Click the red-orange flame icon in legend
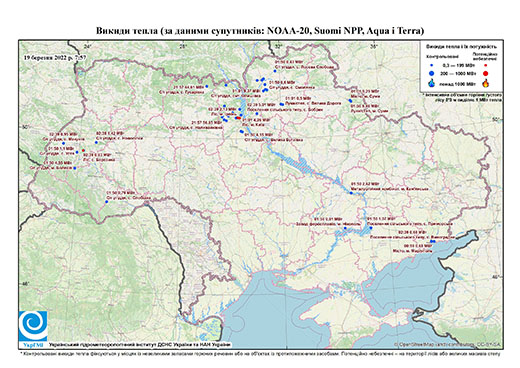Image resolution: width=520 pixels, height=368 pixels. coord(485,83)
